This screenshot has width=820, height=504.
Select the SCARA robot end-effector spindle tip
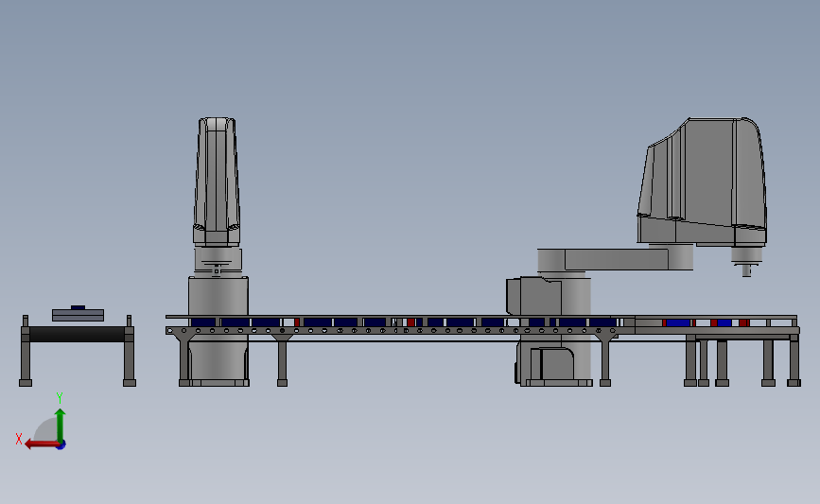pyautogui.click(x=747, y=270)
